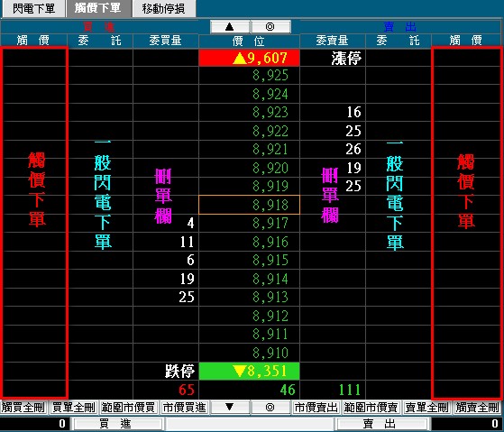Click price 8,920 in the price column
504x432 pixels.
[x=249, y=168]
